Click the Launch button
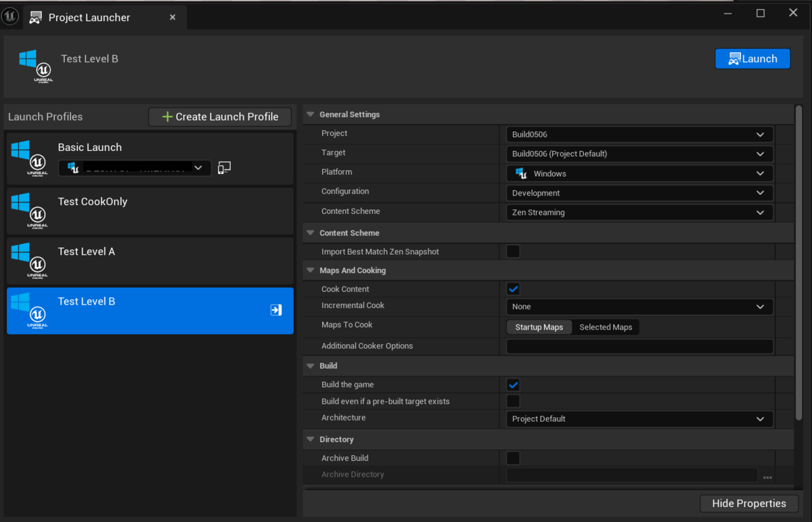 752,59
